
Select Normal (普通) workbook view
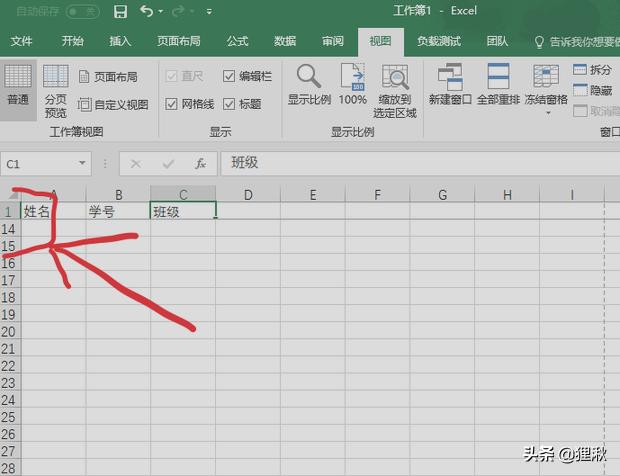tap(18, 86)
